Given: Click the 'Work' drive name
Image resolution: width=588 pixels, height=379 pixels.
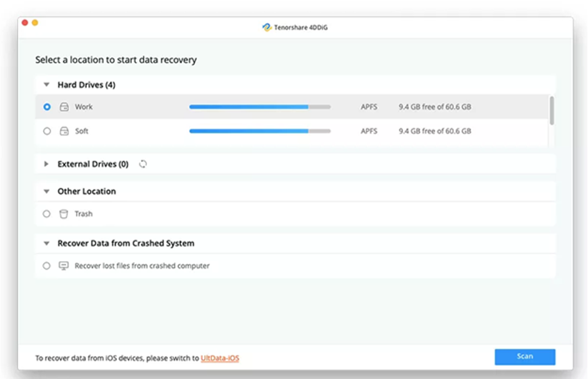Looking at the screenshot, I should 84,107.
